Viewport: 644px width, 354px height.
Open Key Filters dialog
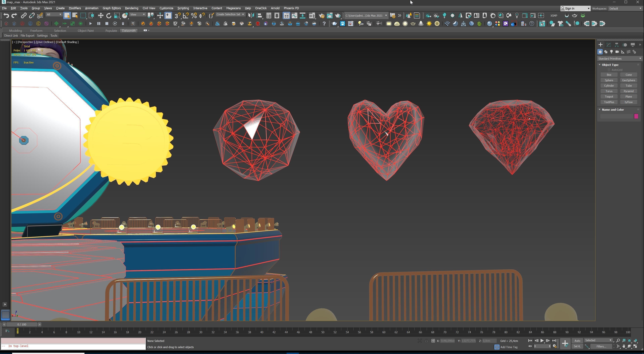coord(601,346)
